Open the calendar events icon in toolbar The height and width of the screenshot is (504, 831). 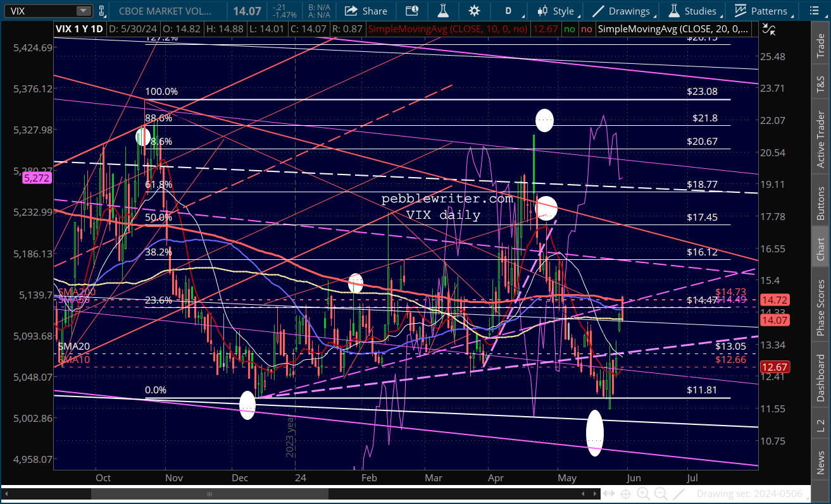[x=411, y=11]
